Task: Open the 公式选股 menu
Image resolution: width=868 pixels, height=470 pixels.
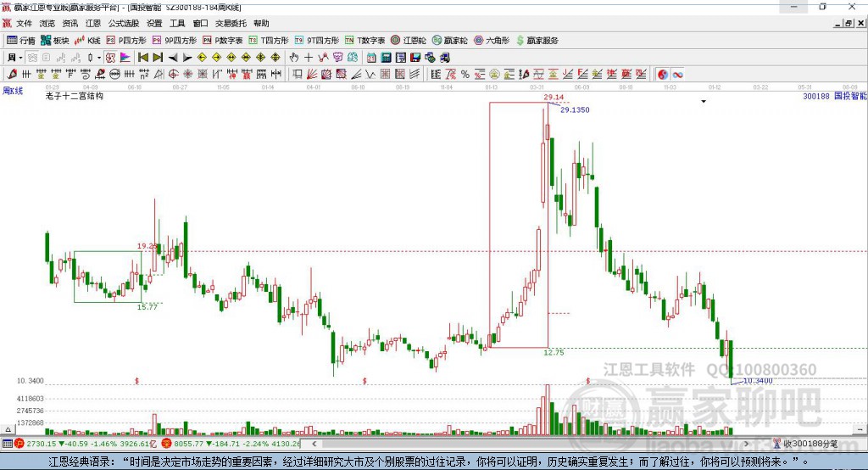Action: [x=124, y=23]
